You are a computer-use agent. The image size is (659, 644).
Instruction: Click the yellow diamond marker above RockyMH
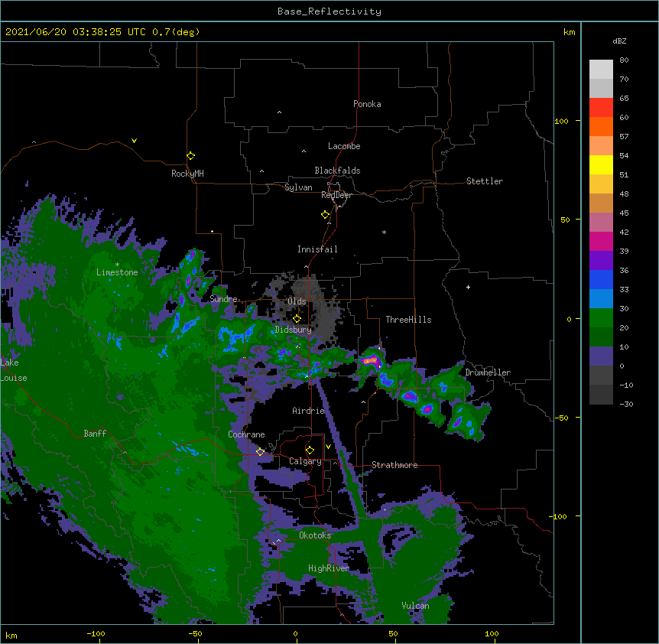pyautogui.click(x=190, y=156)
